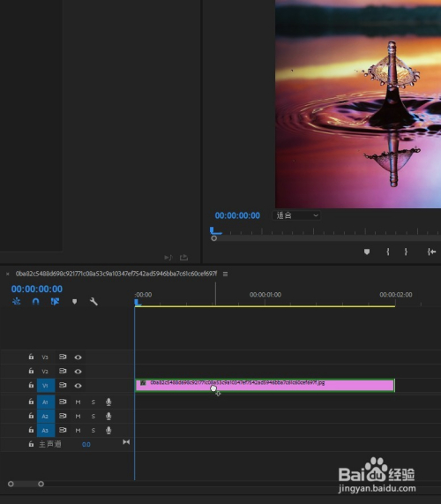Click right handle of timeline zoom scrollbar

[x=41, y=484]
